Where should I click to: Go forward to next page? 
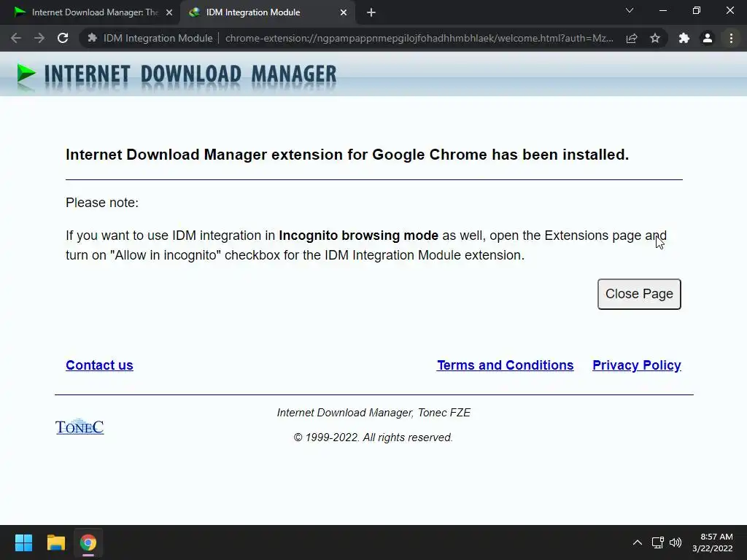(x=39, y=38)
